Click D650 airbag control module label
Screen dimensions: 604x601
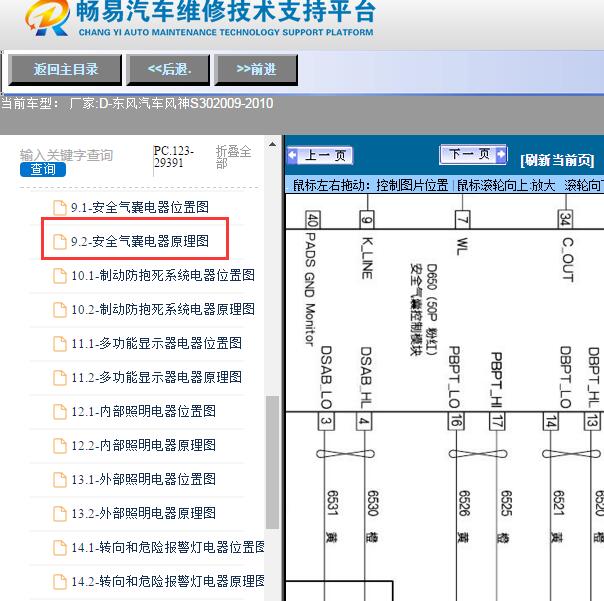tap(424, 309)
